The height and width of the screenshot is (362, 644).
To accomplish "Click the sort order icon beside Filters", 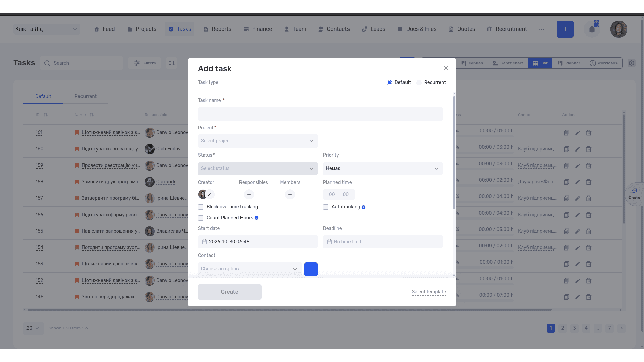I will click(172, 63).
